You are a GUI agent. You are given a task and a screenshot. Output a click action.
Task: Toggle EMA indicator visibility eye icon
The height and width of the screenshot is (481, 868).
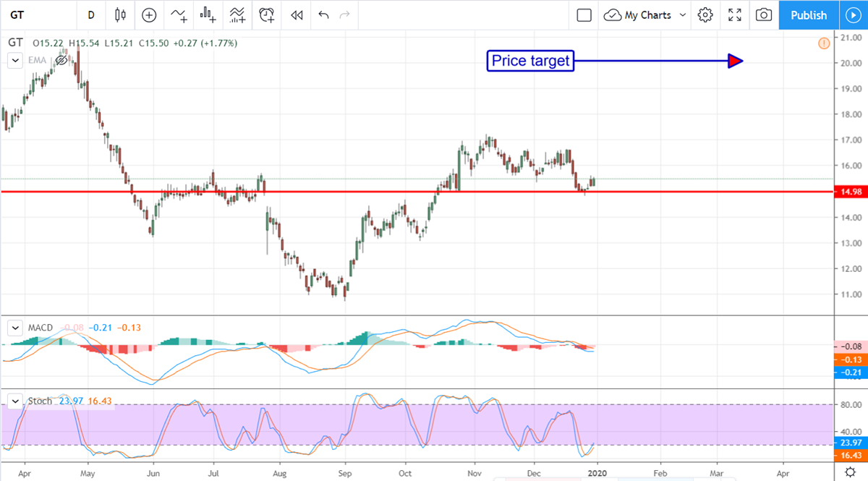[61, 61]
